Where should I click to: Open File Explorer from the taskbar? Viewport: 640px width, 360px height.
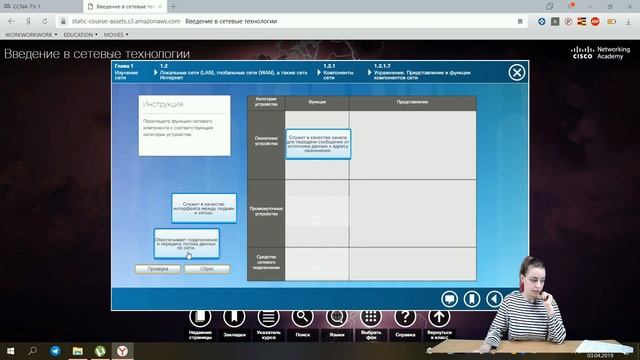[78, 351]
